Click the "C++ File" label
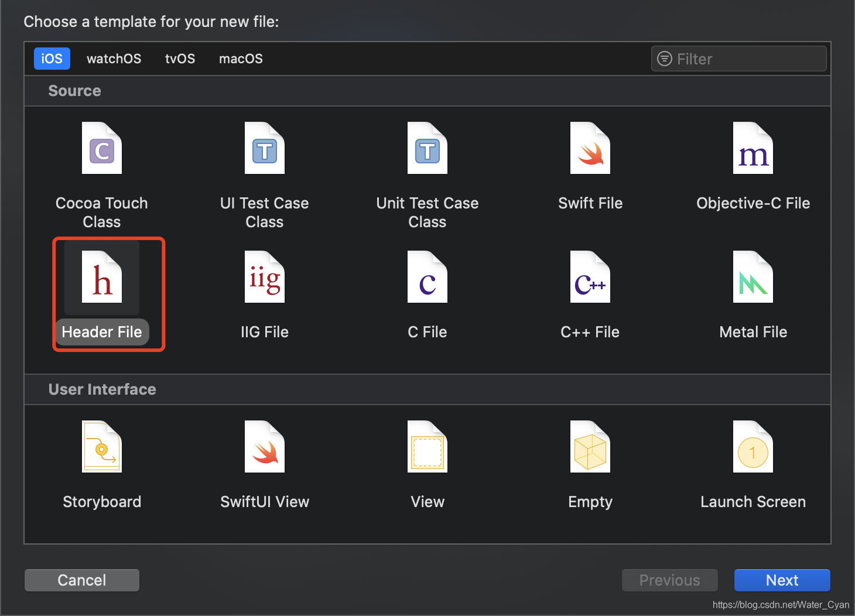This screenshot has width=855, height=616. tap(590, 332)
